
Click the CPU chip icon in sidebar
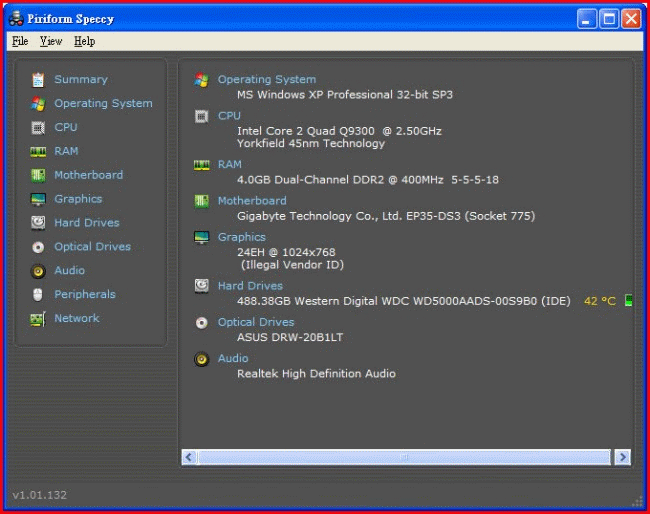point(38,128)
